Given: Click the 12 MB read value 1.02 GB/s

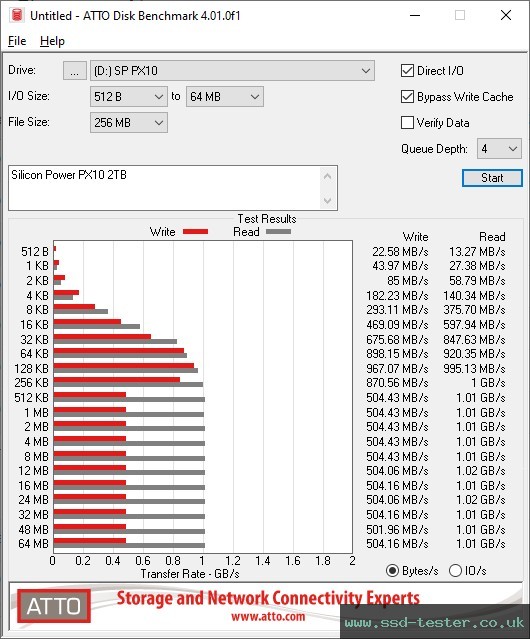Looking at the screenshot, I should point(481,471).
